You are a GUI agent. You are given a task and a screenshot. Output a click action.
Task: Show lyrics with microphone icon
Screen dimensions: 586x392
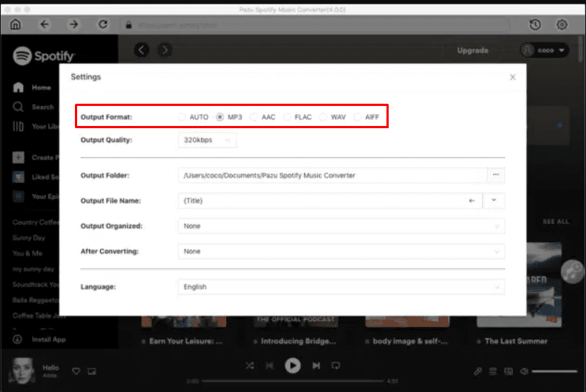[x=478, y=371]
